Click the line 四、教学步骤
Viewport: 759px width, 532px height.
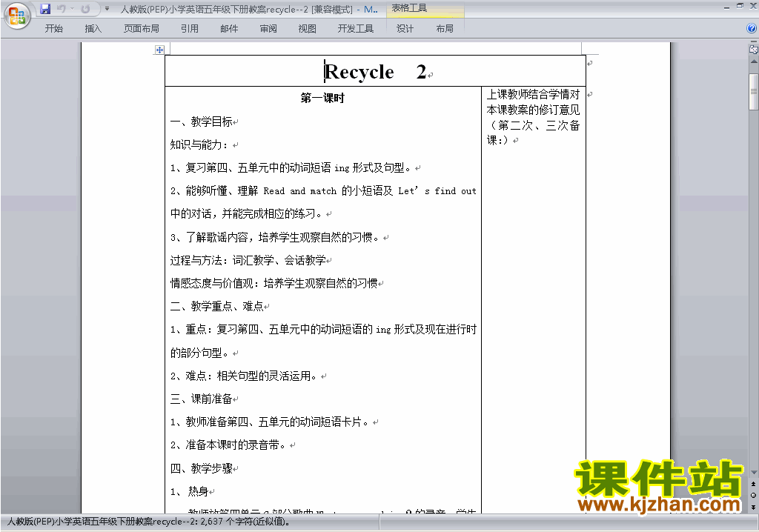pyautogui.click(x=202, y=468)
